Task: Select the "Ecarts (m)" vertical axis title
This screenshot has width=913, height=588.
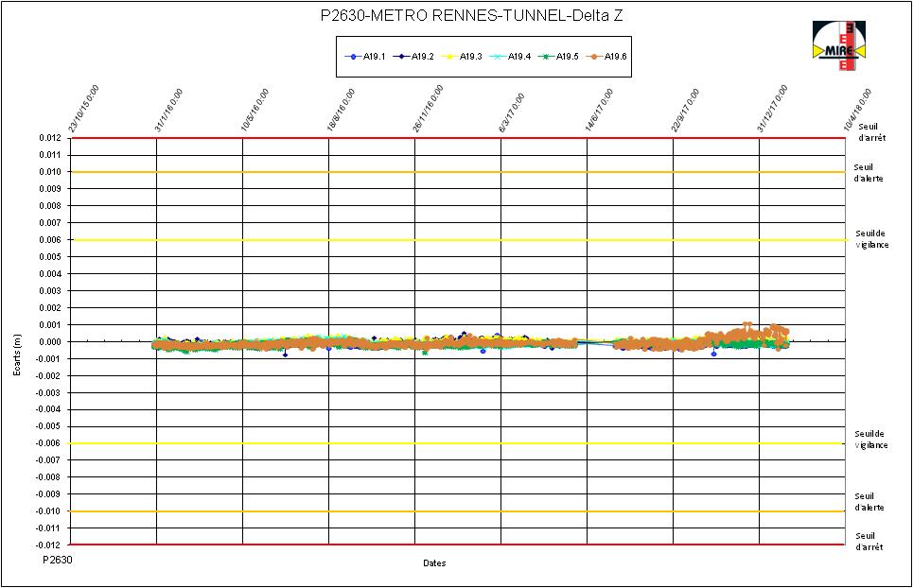Action: pyautogui.click(x=17, y=355)
